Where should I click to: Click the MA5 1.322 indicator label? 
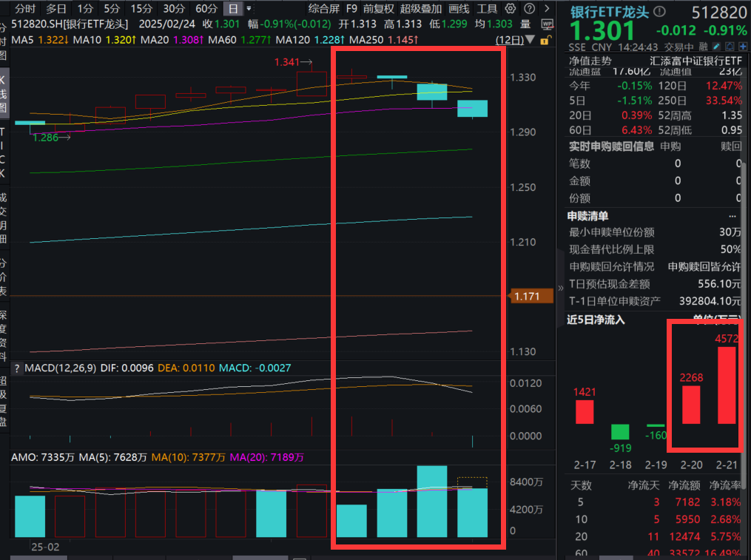click(x=40, y=40)
